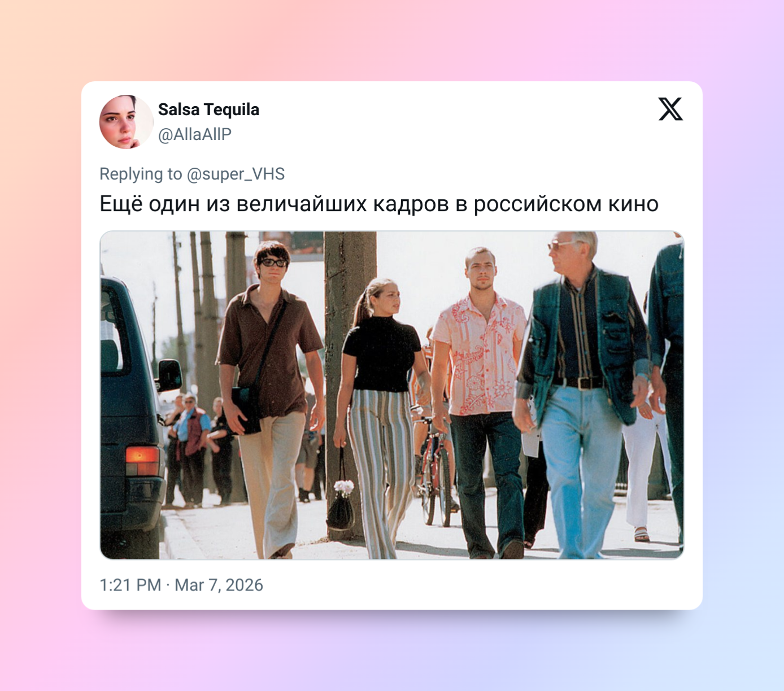Click the Mar 7, 2026 date

pos(219,585)
